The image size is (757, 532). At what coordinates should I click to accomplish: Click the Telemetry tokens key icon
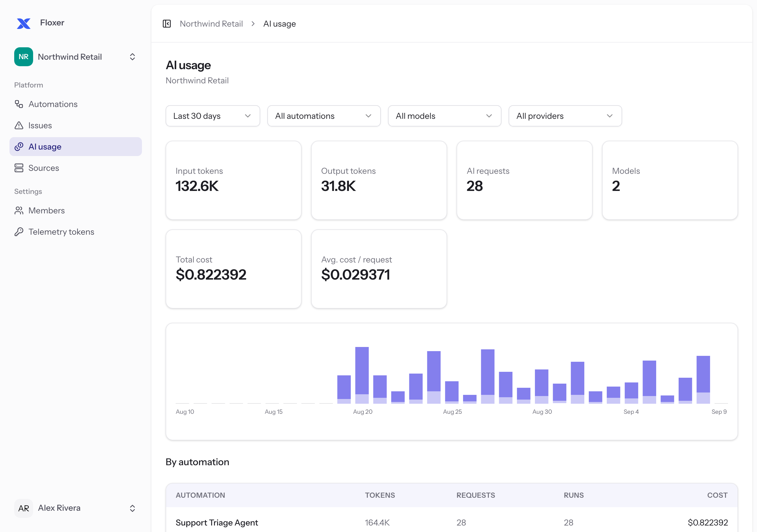[x=19, y=232]
